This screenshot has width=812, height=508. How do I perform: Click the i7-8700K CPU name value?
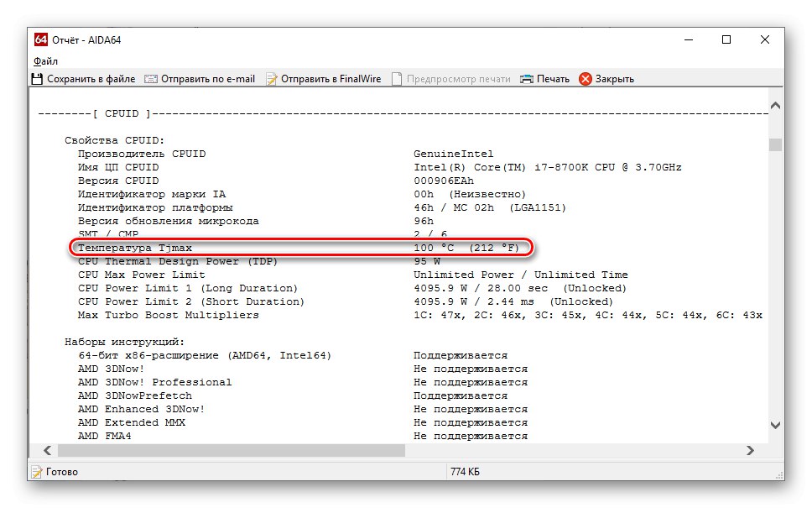click(548, 167)
